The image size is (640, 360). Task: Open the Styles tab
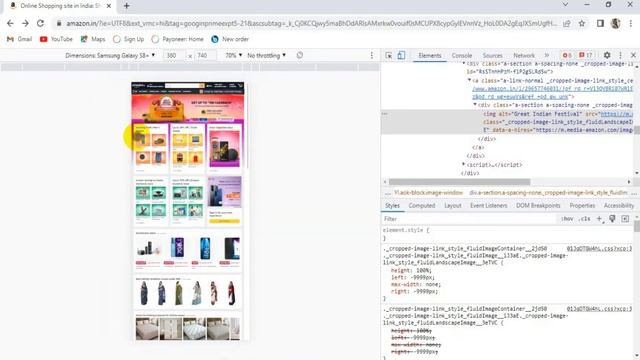point(392,206)
